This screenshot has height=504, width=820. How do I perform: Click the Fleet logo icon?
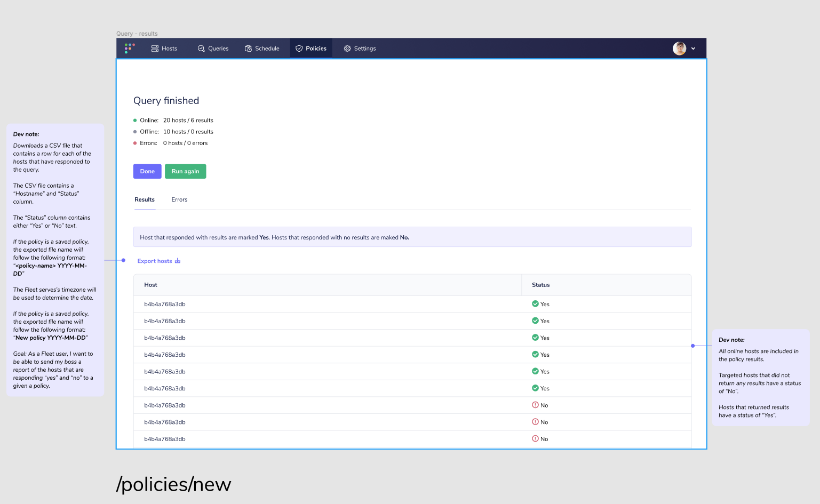click(129, 48)
